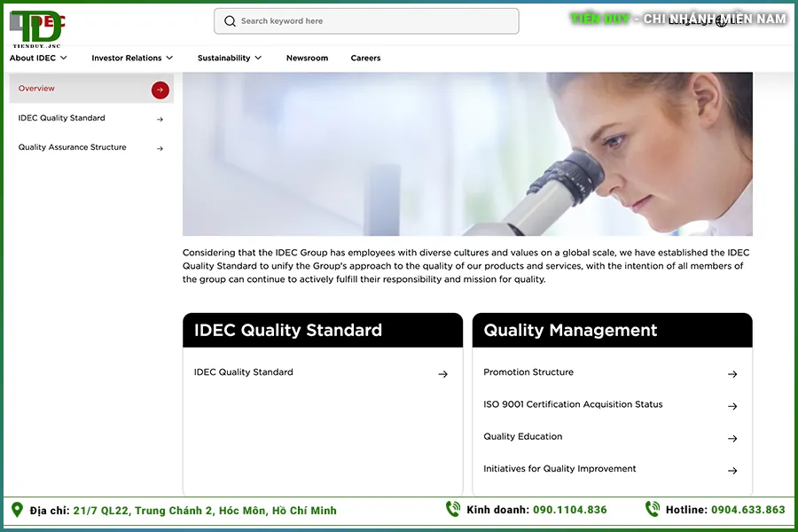Screen dimensions: 798x532
Task: Click the arrow beside Promotion Structure
Action: pyautogui.click(x=732, y=374)
